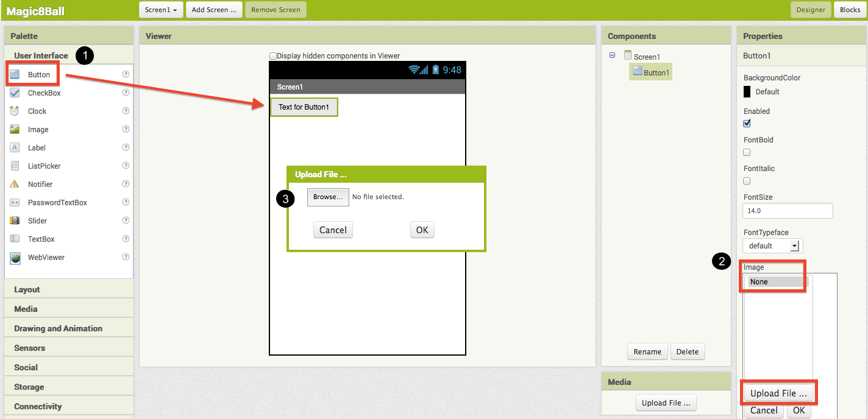Click the Button1 icon in Components tree
Screen dimensions: 868x419
click(x=638, y=71)
